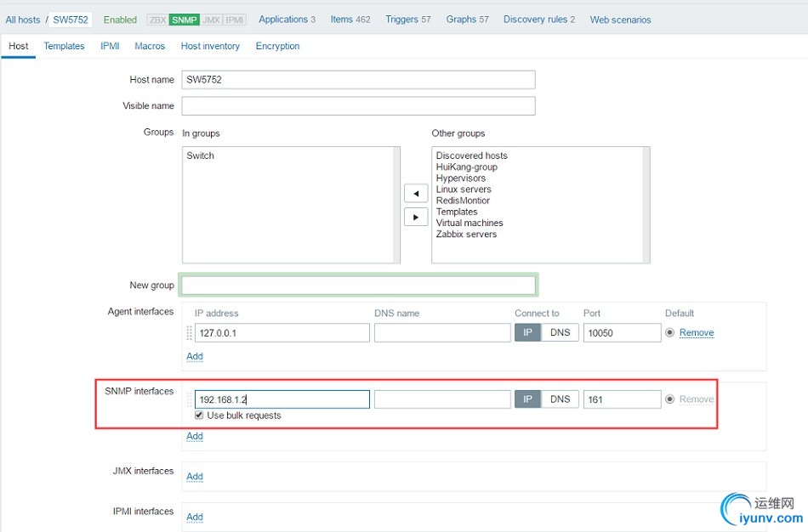Open the IPMI tab
Image resolution: width=808 pixels, height=532 pixels.
click(x=110, y=46)
